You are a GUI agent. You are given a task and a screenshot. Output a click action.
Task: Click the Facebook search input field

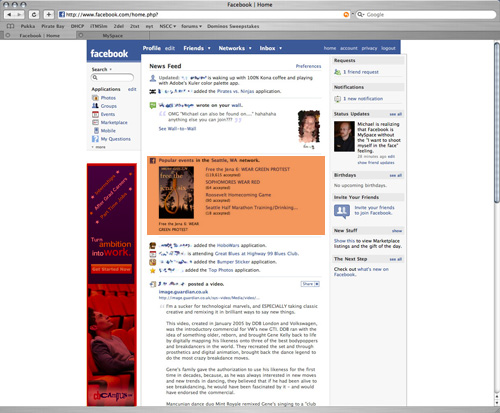pos(112,77)
